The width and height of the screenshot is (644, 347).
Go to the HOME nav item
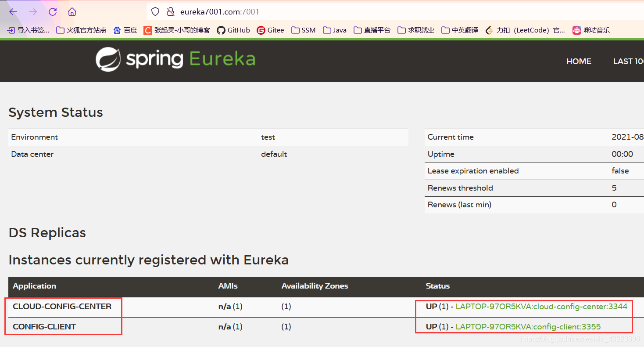[x=579, y=61]
